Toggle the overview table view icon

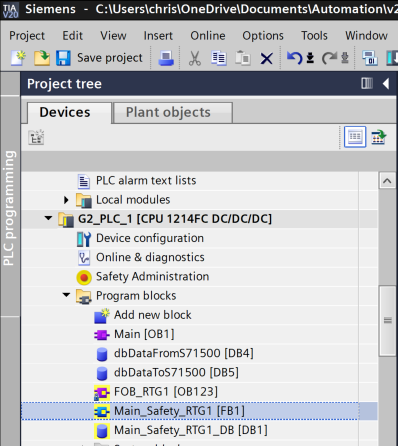[x=355, y=137]
